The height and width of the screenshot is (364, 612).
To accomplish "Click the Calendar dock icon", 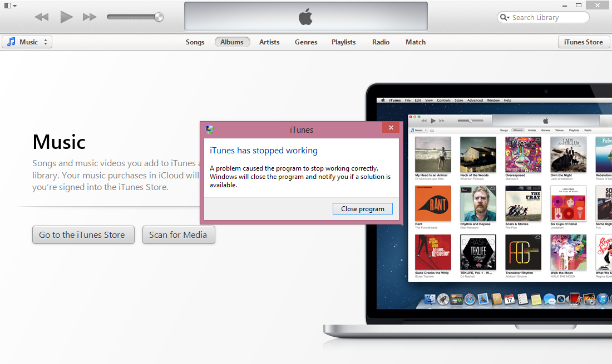I will (509, 300).
